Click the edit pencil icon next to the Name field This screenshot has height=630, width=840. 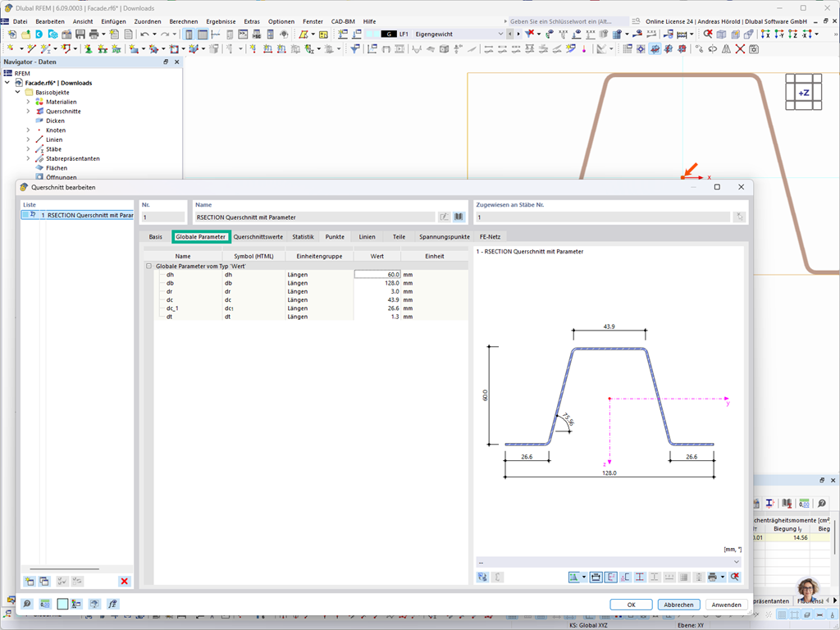(x=444, y=217)
